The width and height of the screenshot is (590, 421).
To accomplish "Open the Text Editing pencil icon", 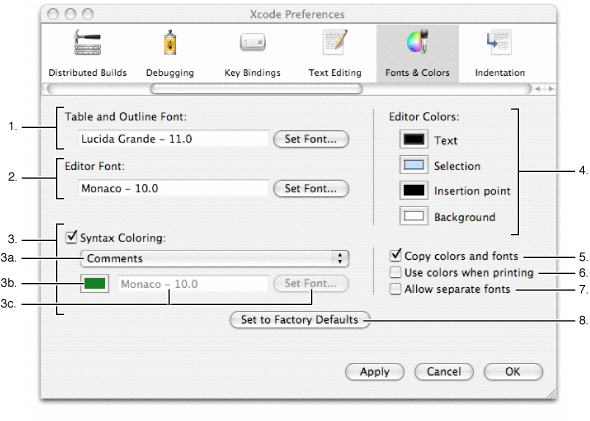I will pos(335,42).
